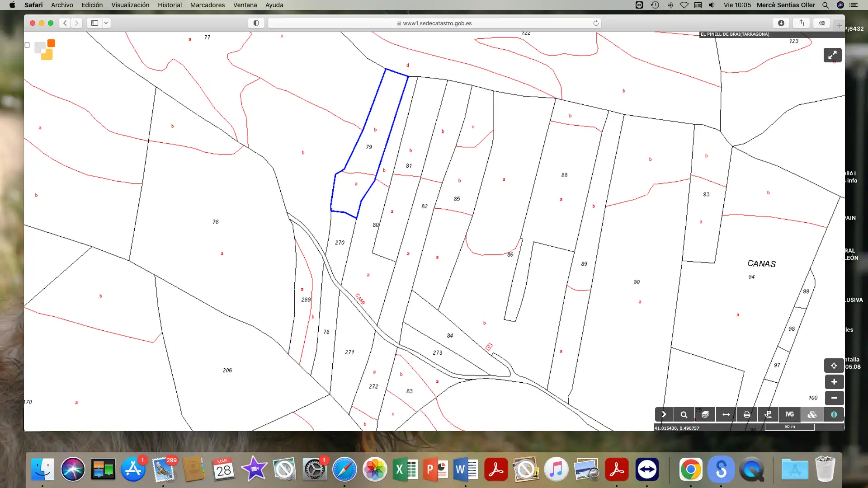
Task: Open the Safari share button
Action: [801, 23]
